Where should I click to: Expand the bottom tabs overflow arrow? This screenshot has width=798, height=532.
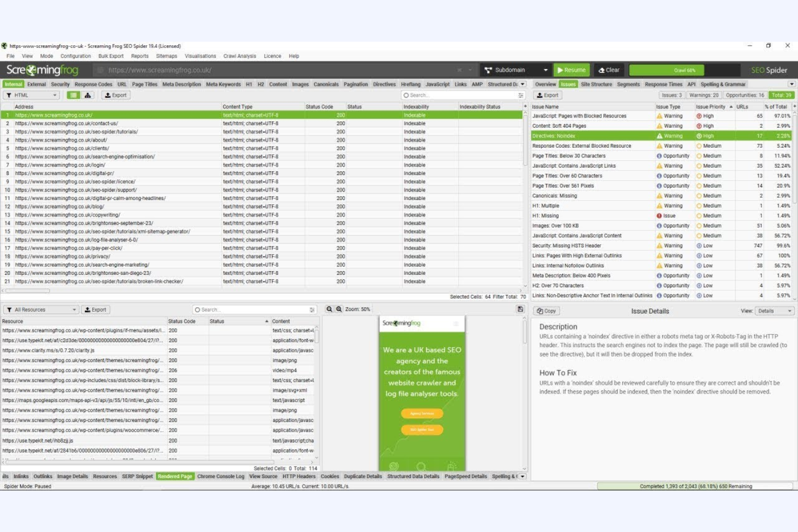coord(522,476)
